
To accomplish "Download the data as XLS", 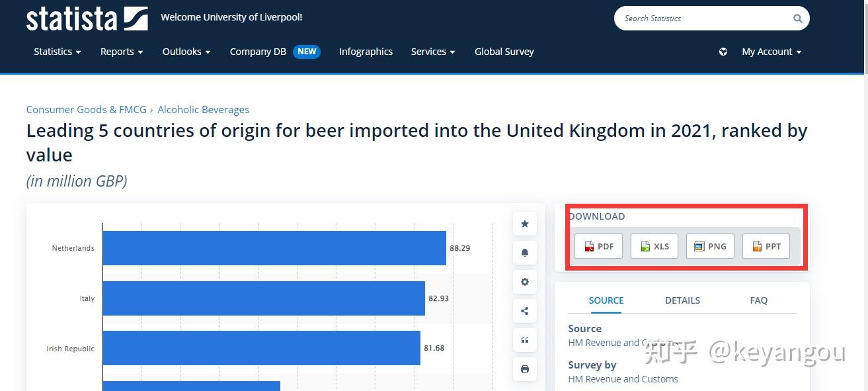I will [x=654, y=247].
